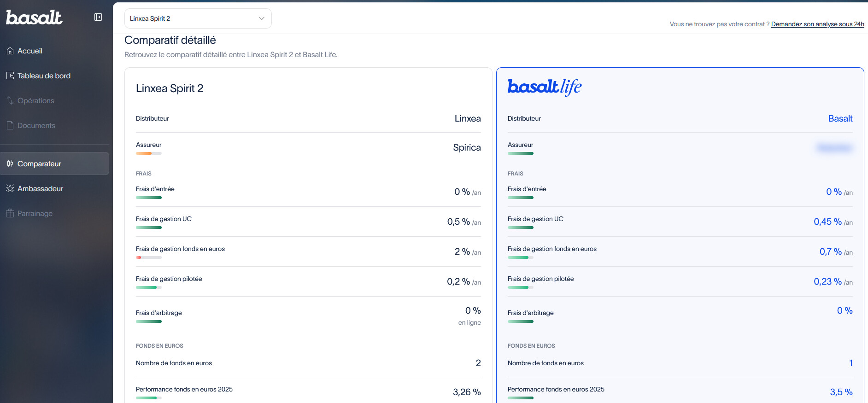Click the Basalt Life '3,5 %' performance value
Screen dimensions: 868x403
[x=841, y=392]
